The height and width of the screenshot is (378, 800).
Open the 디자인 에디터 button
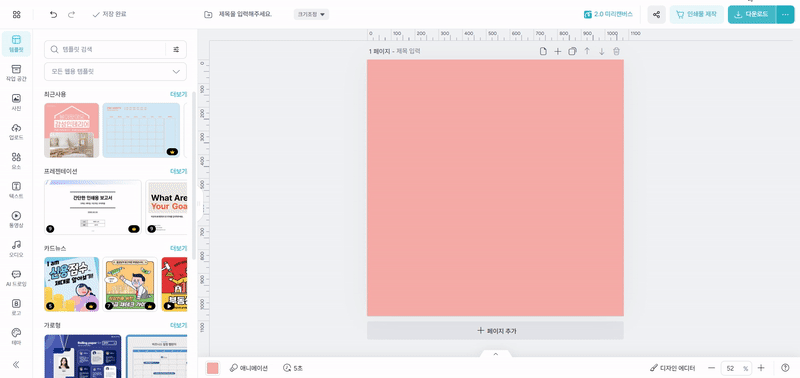[x=672, y=368]
